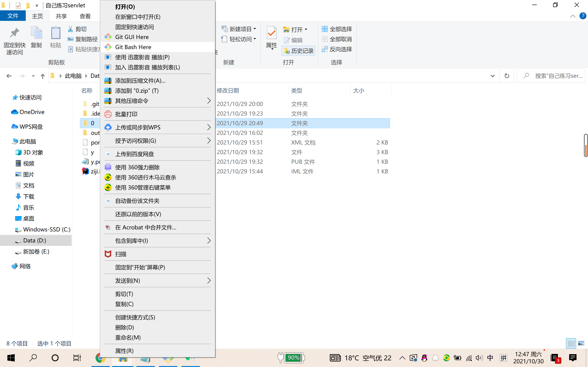Open the 历史记录 (History) panel
Image resolution: width=588 pixels, height=367 pixels.
[298, 51]
